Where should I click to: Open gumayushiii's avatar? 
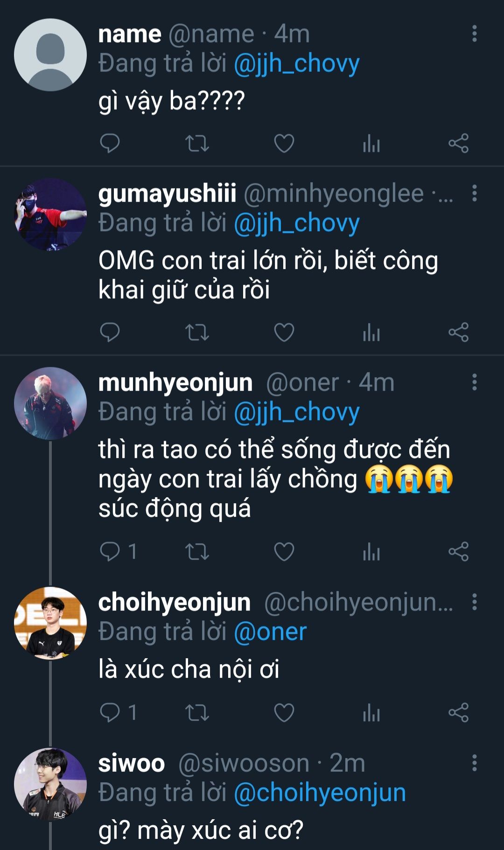pos(50,214)
